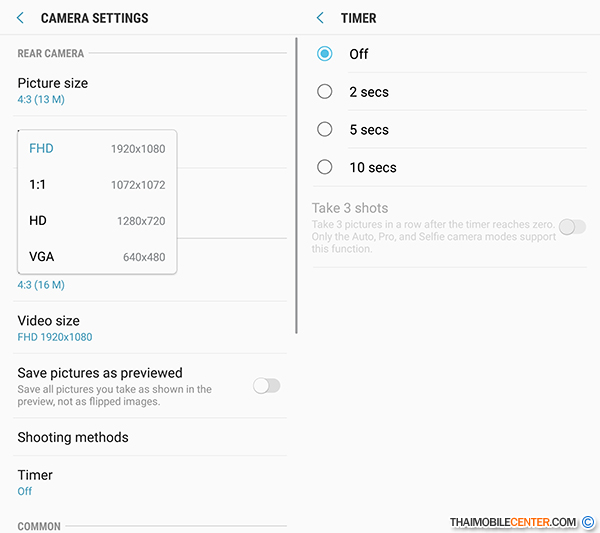Tap the Take 3 shots description text
The height and width of the screenshot is (533, 600).
[x=433, y=236]
